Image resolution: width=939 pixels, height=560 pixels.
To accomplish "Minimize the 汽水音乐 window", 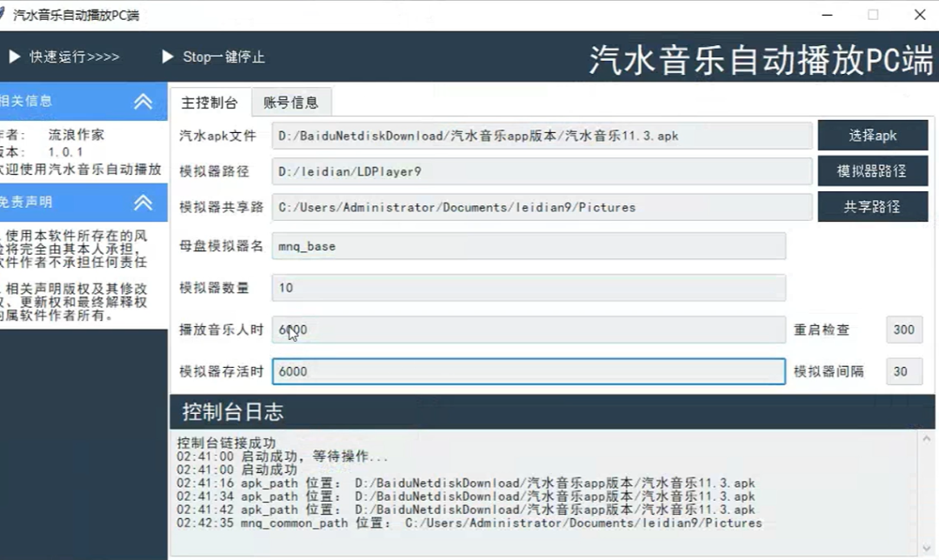I will coord(827,15).
